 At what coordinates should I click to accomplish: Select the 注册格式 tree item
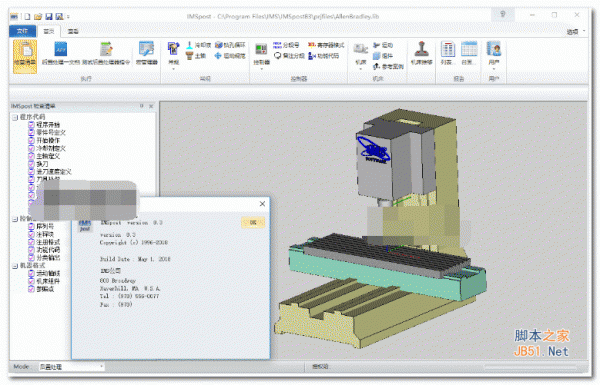[48, 242]
